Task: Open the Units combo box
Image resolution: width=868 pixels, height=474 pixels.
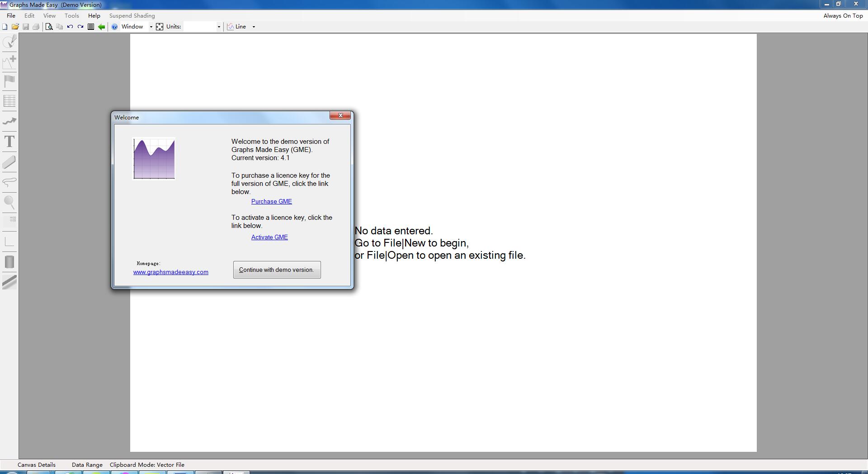Action: click(202, 27)
